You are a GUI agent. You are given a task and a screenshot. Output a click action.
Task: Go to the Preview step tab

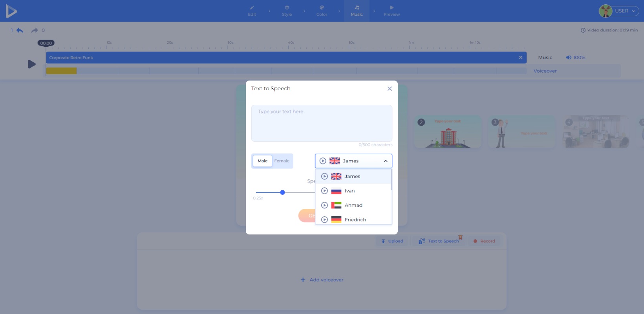pyautogui.click(x=392, y=11)
